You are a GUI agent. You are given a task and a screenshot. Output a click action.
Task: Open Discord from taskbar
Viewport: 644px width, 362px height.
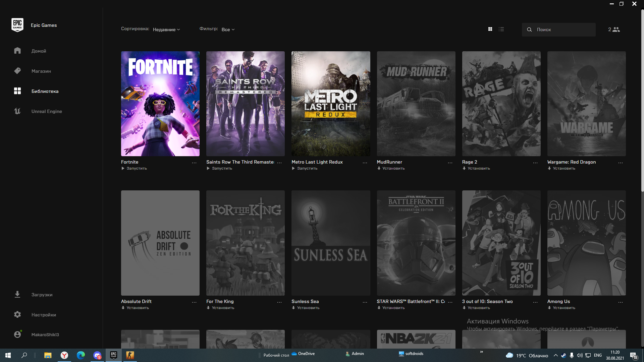pyautogui.click(x=97, y=355)
